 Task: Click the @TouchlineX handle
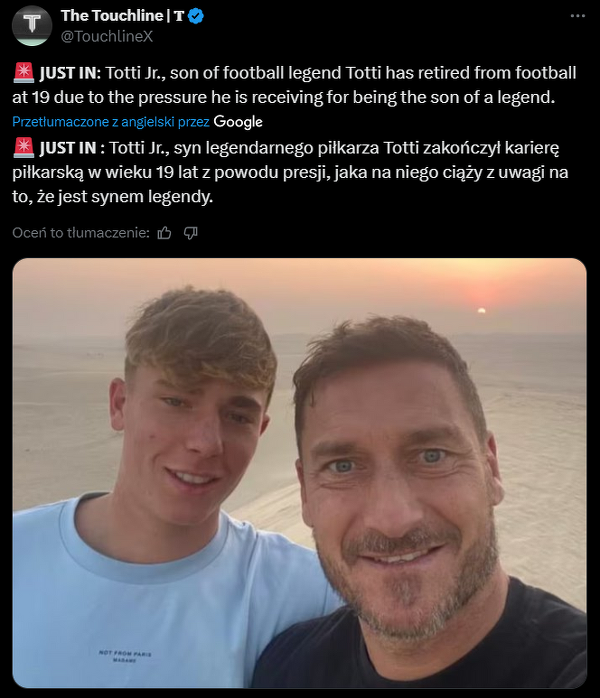pos(100,35)
